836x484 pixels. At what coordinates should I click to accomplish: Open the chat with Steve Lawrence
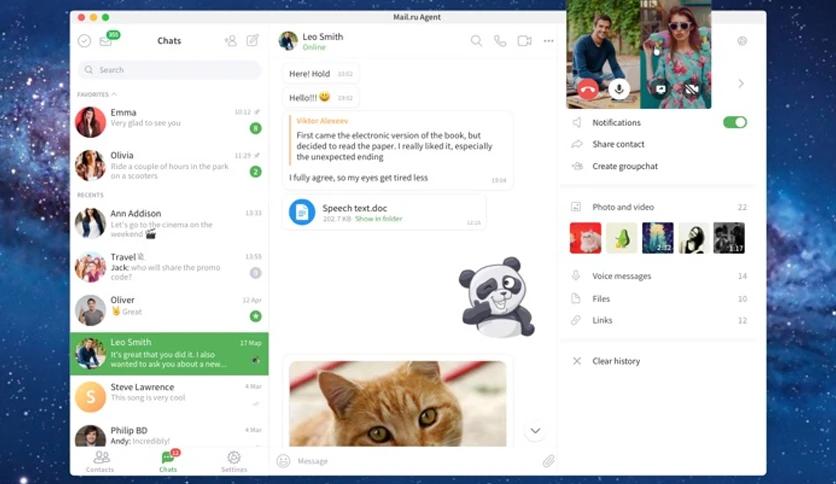169,397
